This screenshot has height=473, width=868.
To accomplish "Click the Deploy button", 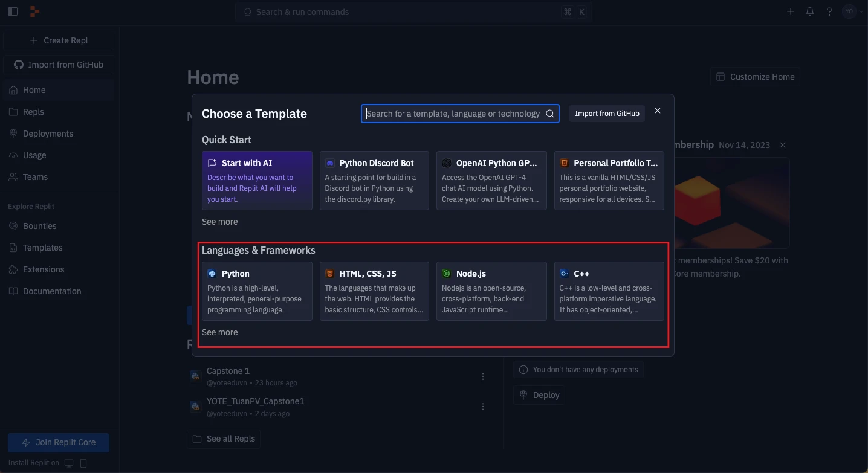I will pyautogui.click(x=539, y=395).
